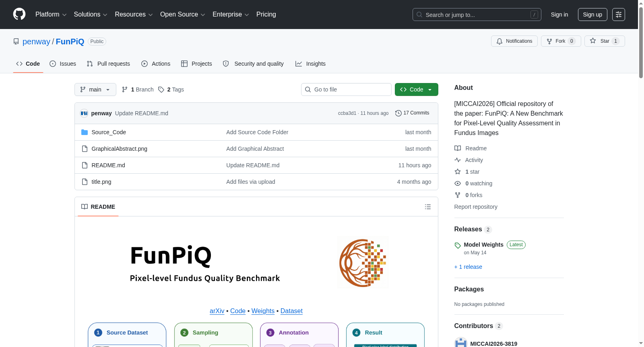The height and width of the screenshot is (347, 644).
Task: Expand the Platform menu
Action: (x=51, y=15)
